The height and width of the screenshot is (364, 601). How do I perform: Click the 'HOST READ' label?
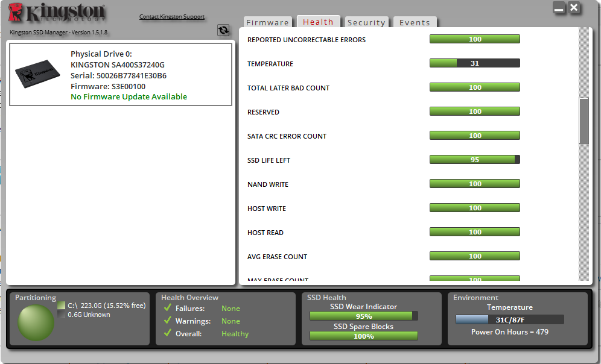pyautogui.click(x=266, y=233)
